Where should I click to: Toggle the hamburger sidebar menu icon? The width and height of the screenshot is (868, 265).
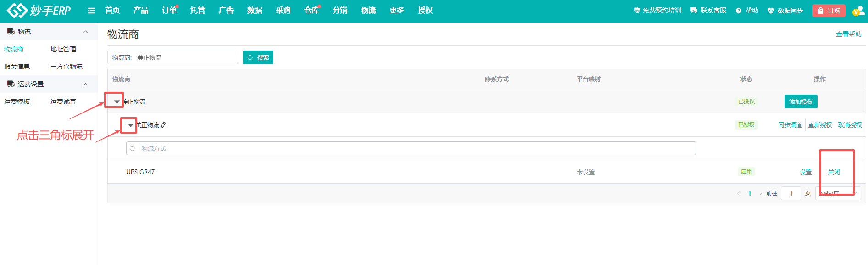[x=91, y=11]
